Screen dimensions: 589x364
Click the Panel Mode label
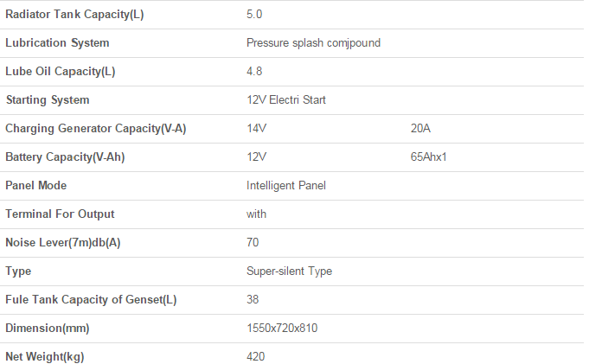click(36, 186)
